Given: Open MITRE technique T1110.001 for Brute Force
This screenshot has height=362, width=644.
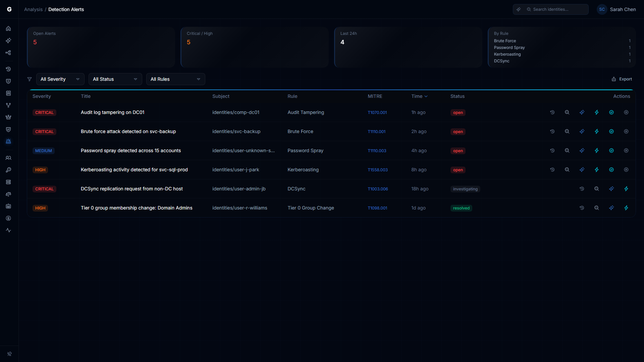Looking at the screenshot, I should click(376, 131).
